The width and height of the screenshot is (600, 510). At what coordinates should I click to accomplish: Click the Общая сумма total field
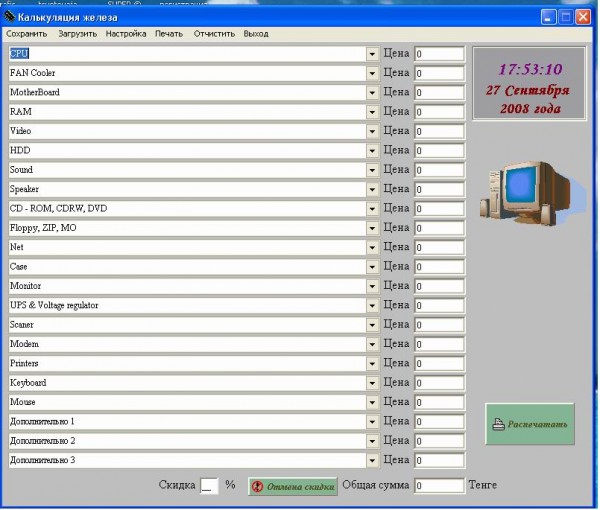(x=439, y=486)
